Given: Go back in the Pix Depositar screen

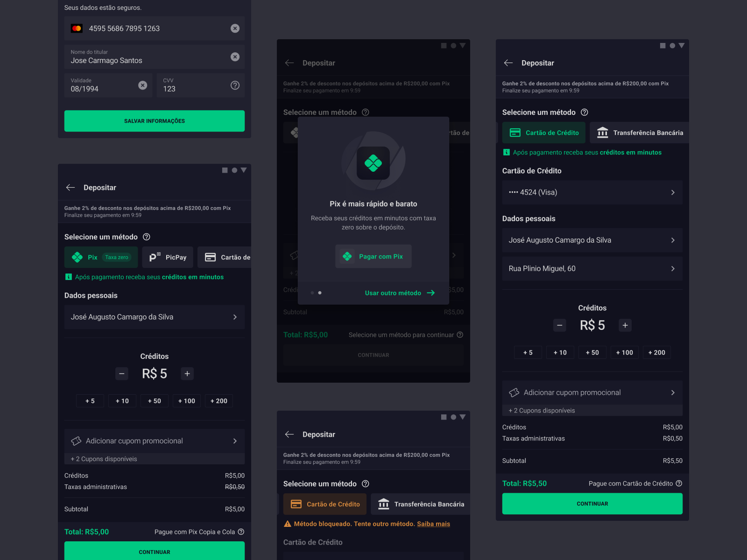Looking at the screenshot, I should 70,188.
